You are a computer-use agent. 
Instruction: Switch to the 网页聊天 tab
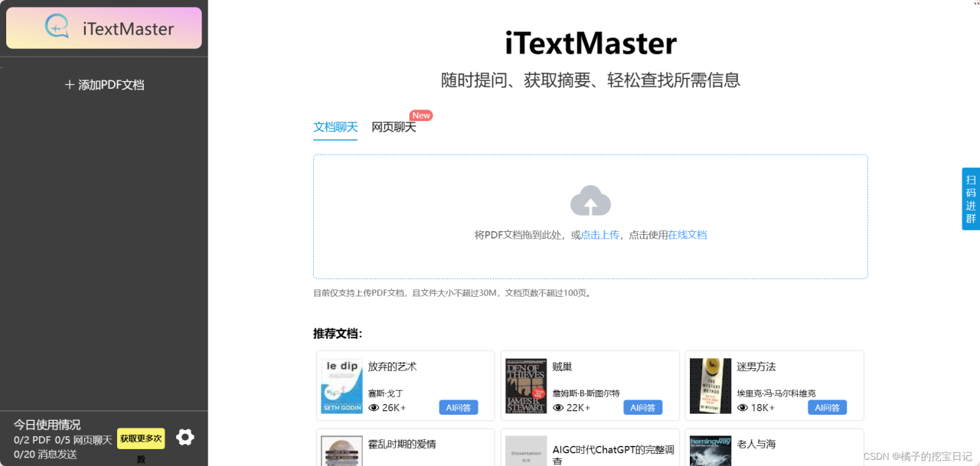(394, 127)
